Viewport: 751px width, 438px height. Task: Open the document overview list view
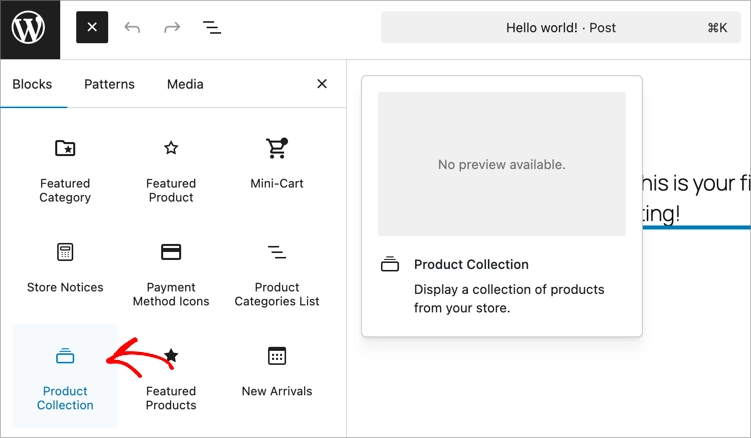[212, 28]
